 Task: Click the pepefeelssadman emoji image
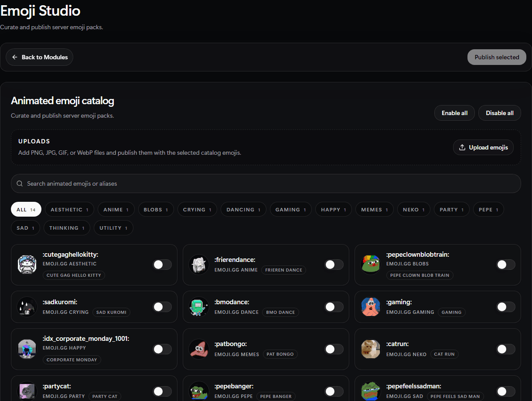click(x=371, y=391)
